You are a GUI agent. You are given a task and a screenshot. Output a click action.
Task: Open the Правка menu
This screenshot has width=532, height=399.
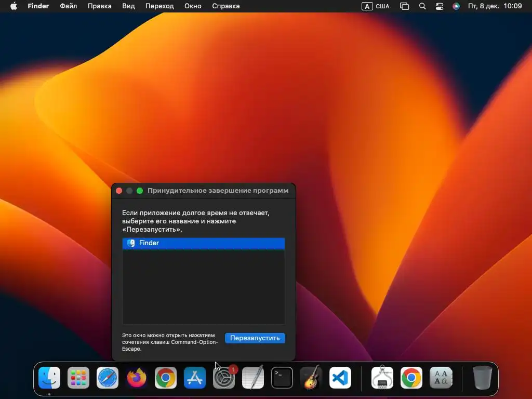tap(99, 6)
